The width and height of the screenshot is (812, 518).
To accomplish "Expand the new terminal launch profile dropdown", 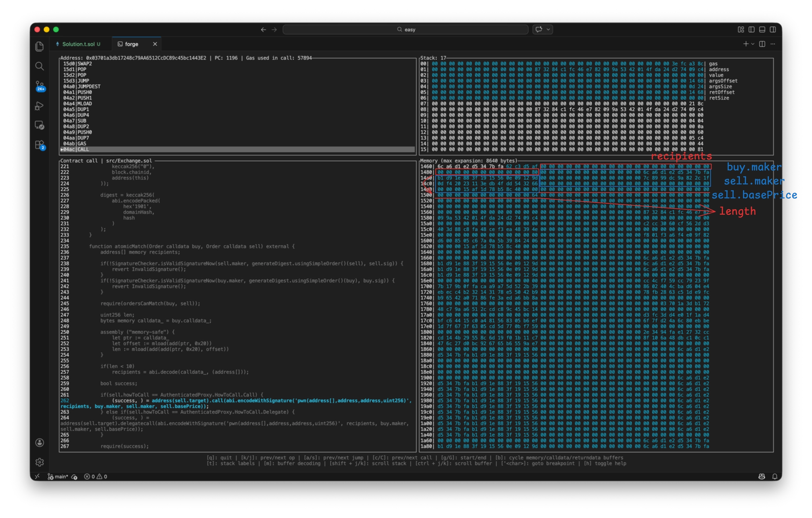I will point(753,44).
